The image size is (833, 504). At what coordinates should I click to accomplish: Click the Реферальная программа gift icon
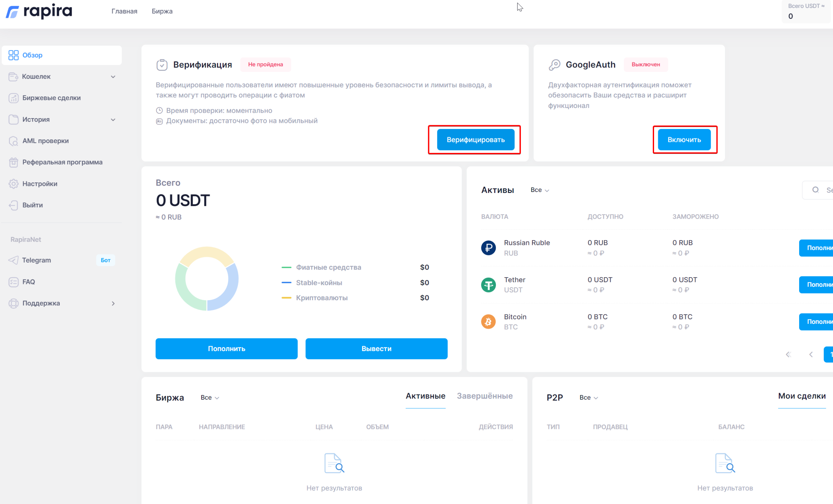[13, 162]
